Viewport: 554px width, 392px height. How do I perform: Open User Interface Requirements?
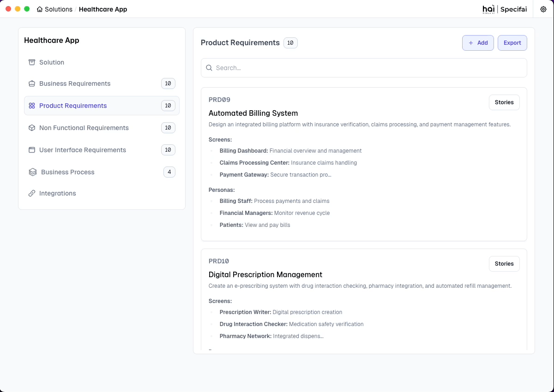(102, 150)
